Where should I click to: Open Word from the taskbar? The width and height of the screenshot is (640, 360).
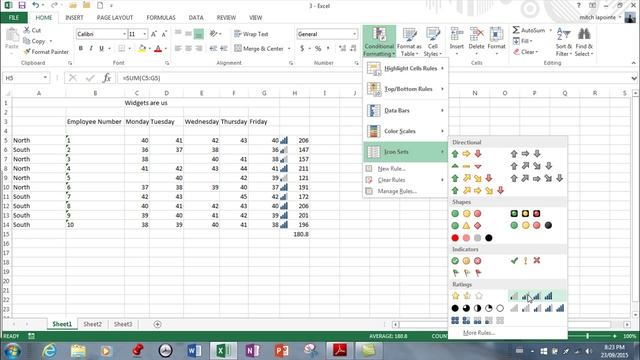(195, 351)
